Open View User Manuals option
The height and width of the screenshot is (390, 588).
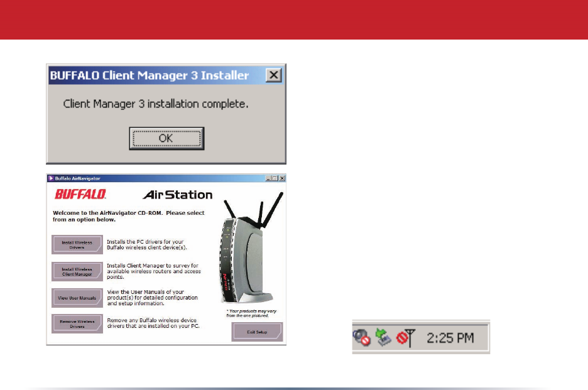pos(77,298)
